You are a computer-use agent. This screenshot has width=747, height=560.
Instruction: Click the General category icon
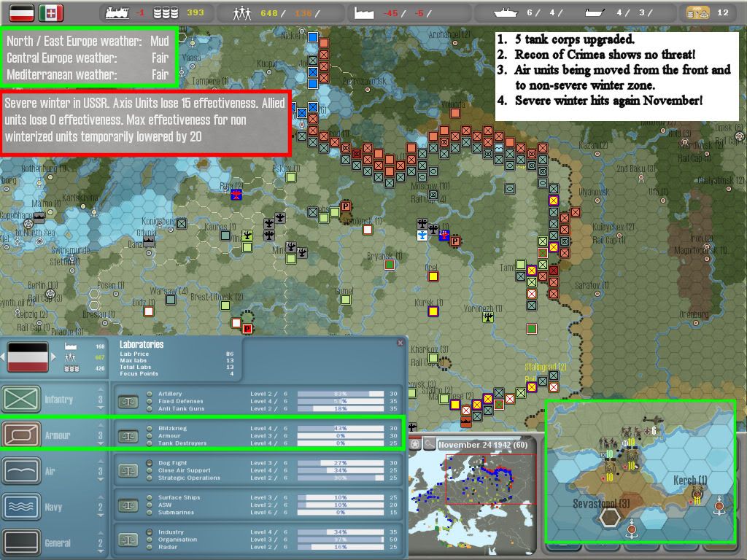click(22, 542)
